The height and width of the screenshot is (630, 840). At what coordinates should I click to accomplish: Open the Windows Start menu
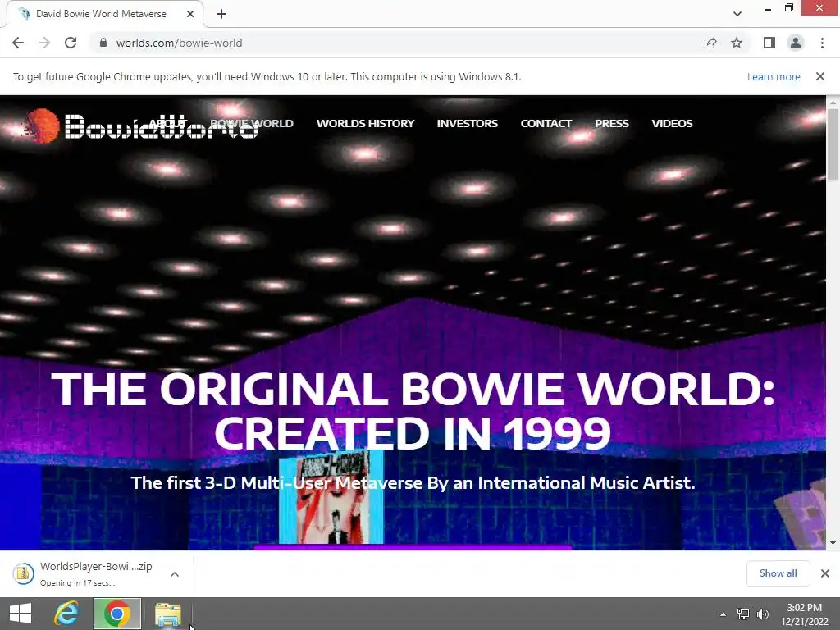[21, 614]
